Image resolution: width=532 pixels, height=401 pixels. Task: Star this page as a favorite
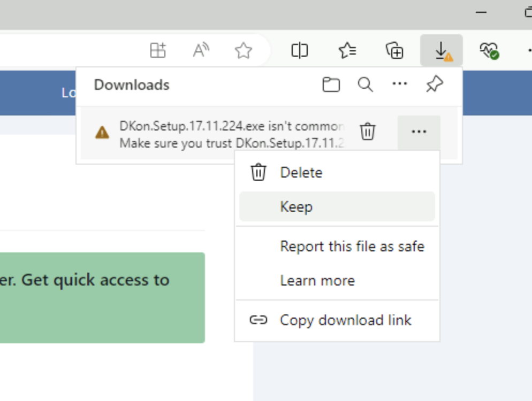click(244, 51)
